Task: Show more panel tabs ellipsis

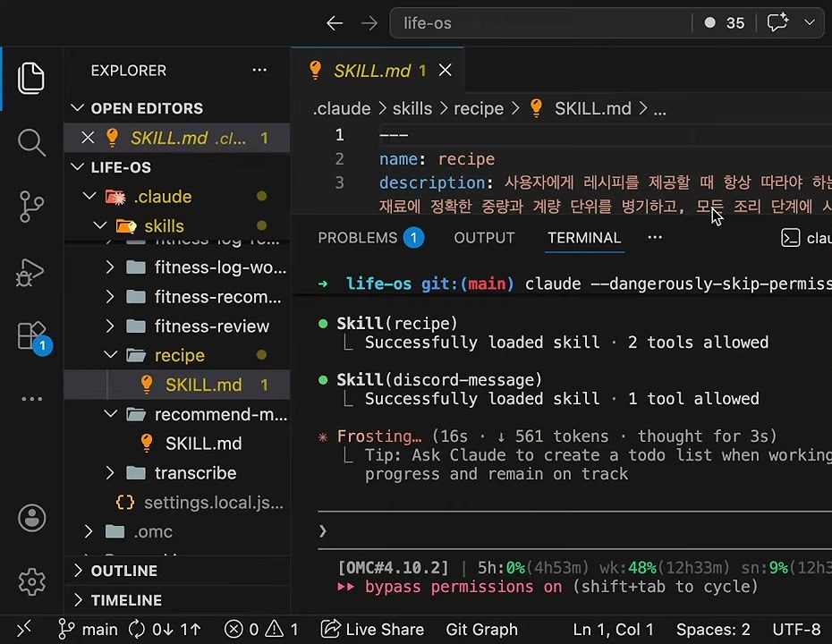Action: [x=655, y=237]
